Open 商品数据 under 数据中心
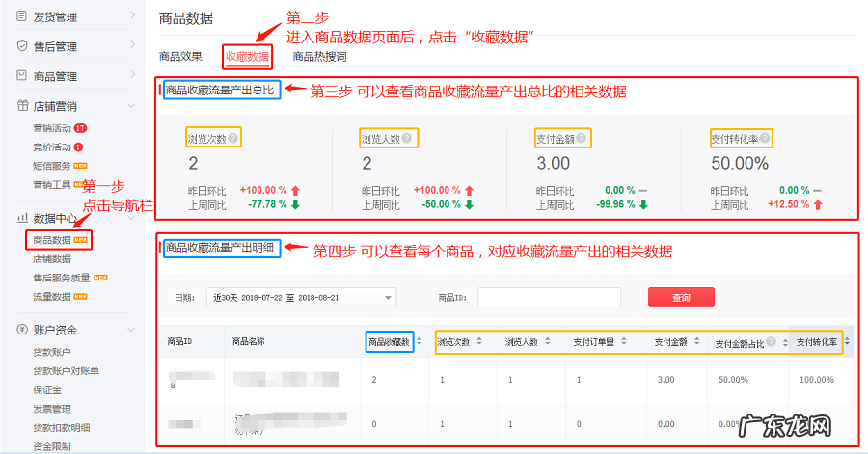This screenshot has width=868, height=454. click(52, 240)
